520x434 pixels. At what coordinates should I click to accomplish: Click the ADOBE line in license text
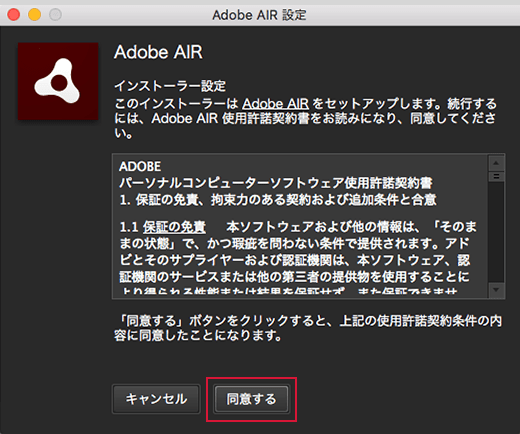tap(140, 166)
